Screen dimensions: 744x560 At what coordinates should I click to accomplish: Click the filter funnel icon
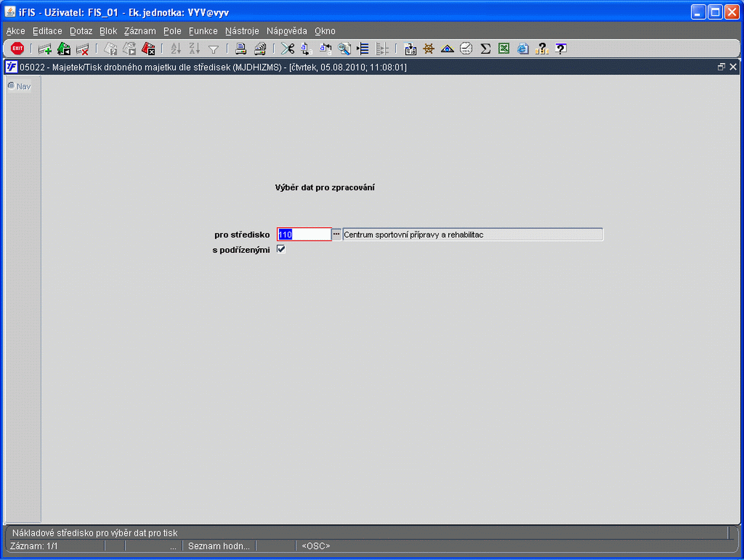[x=213, y=50]
